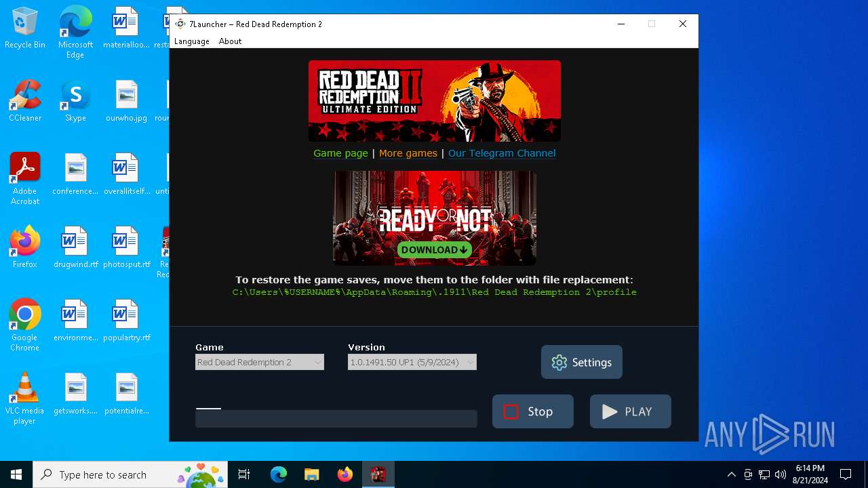Viewport: 868px width, 488px height.
Task: Select drugwind.rtf file icon
Action: coord(75,247)
